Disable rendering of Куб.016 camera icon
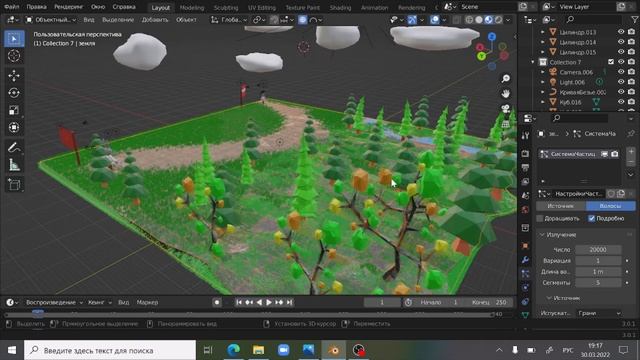640x360 pixels. point(631,102)
